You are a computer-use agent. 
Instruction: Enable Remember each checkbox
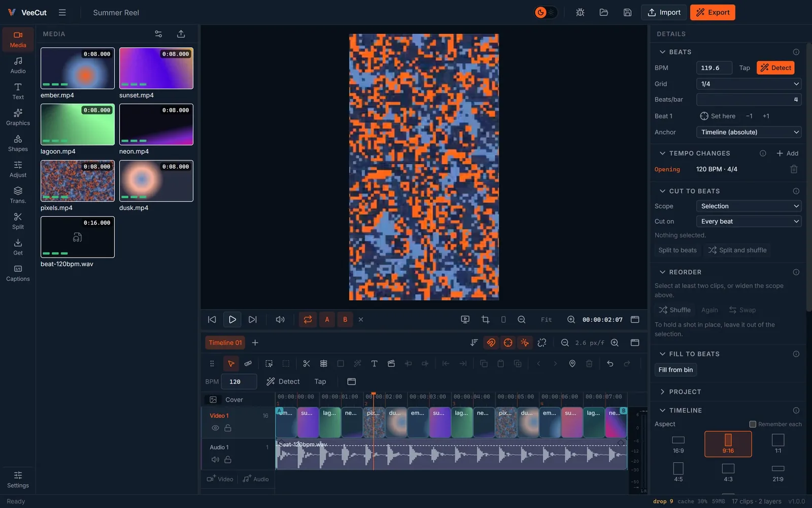coord(753,424)
